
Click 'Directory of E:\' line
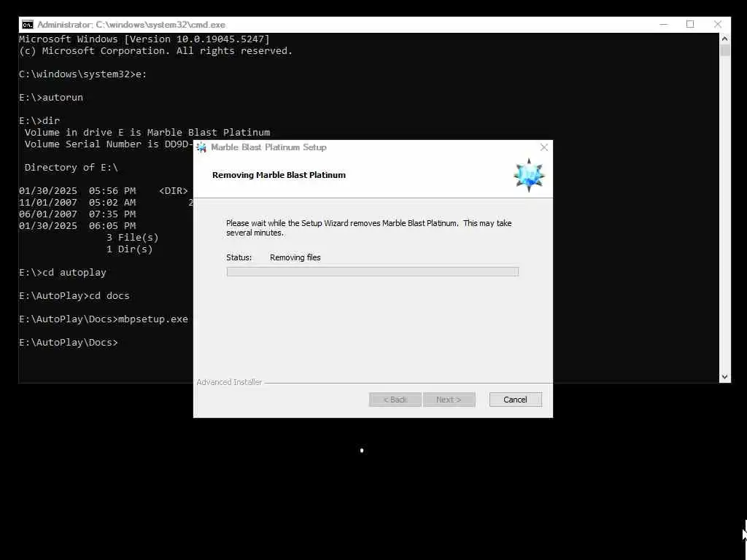pyautogui.click(x=71, y=167)
